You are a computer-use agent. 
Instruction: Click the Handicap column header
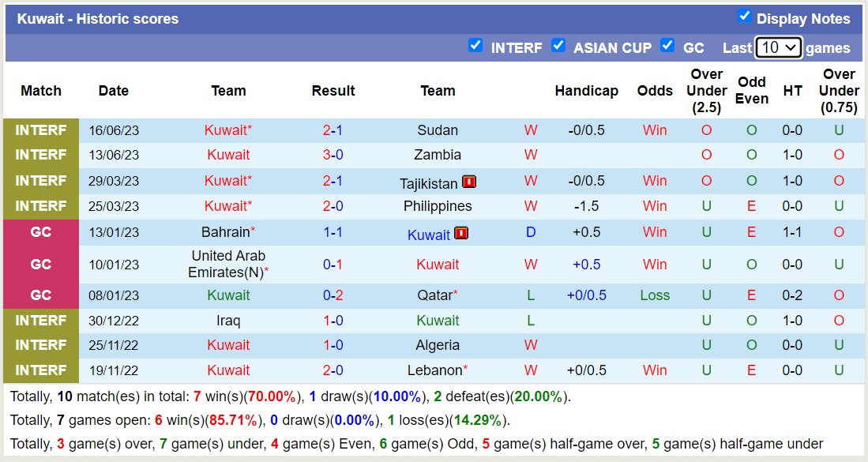587,91
